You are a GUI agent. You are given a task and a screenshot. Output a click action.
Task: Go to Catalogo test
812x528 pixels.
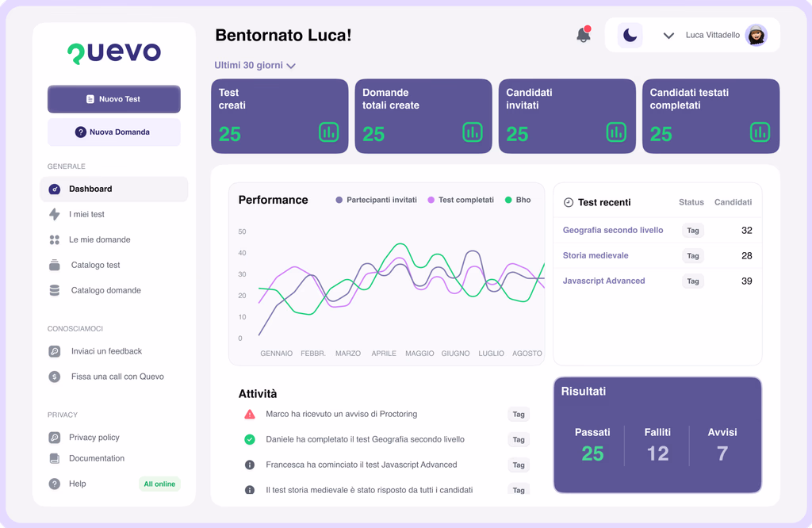pyautogui.click(x=95, y=265)
